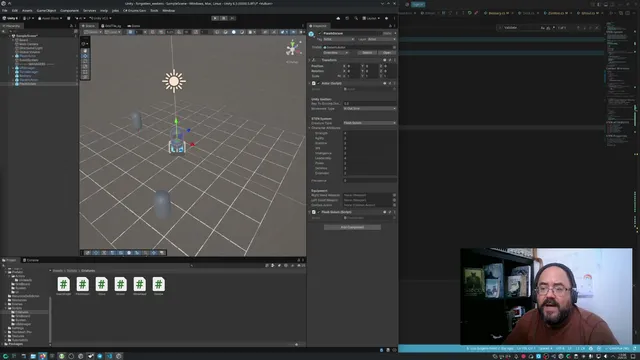640x360 pixels.
Task: Click the Add Component button
Action: (x=352, y=227)
